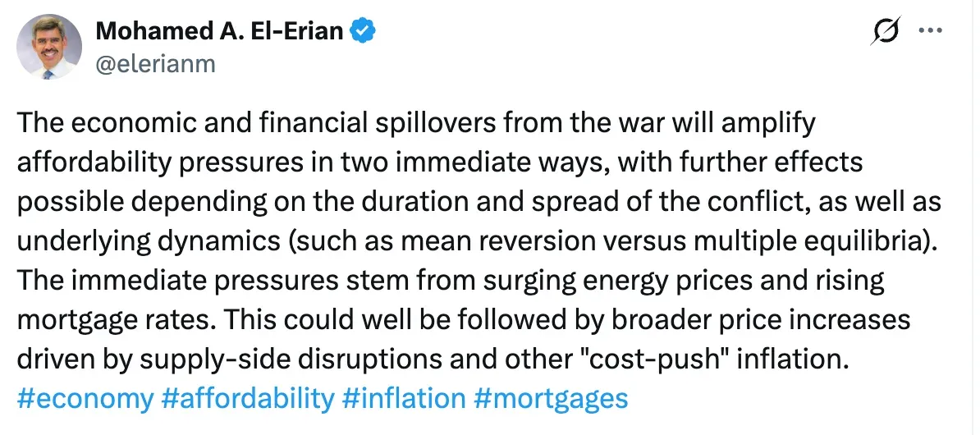980x435 pixels.
Task: Open the #affordability hashtag
Action: (x=247, y=399)
